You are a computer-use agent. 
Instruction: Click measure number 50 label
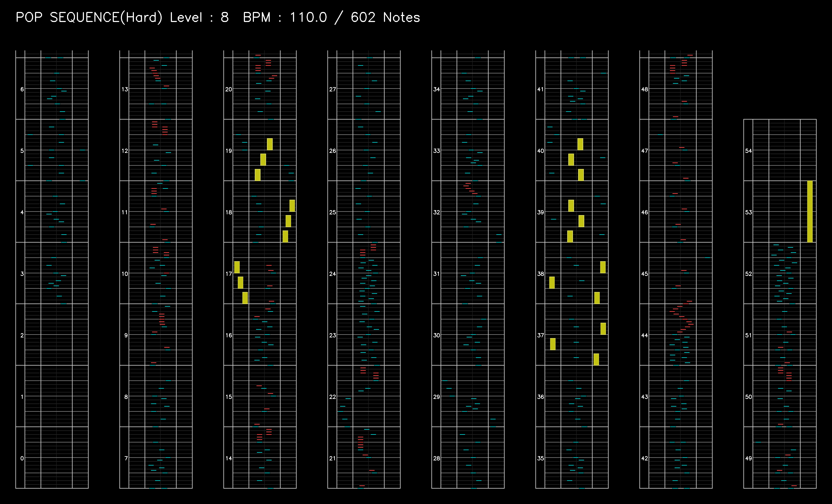(749, 397)
